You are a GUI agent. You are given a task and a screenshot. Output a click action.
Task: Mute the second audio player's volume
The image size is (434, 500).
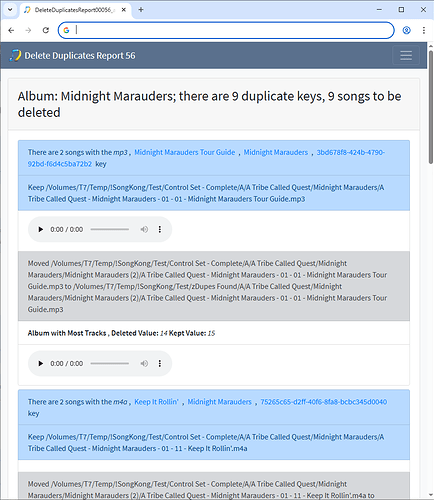[144, 363]
